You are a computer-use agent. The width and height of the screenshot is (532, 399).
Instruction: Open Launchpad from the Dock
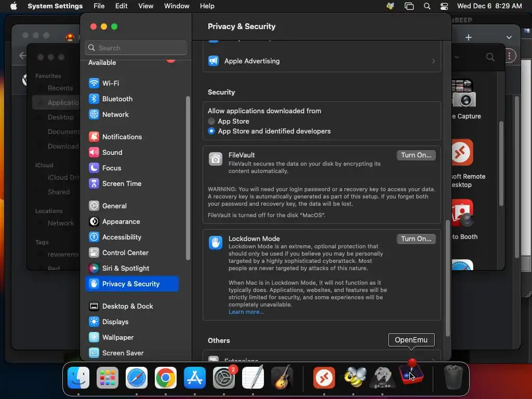[107, 378]
